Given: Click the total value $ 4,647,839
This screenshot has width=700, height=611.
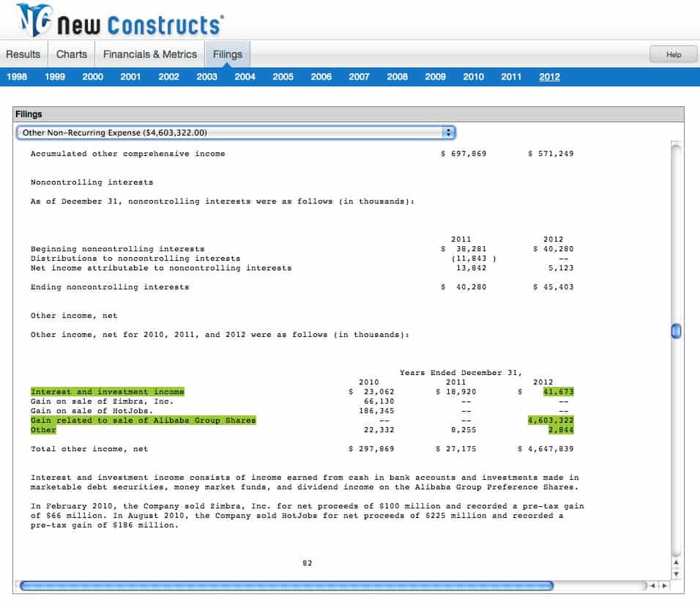Looking at the screenshot, I should pyautogui.click(x=546, y=449).
